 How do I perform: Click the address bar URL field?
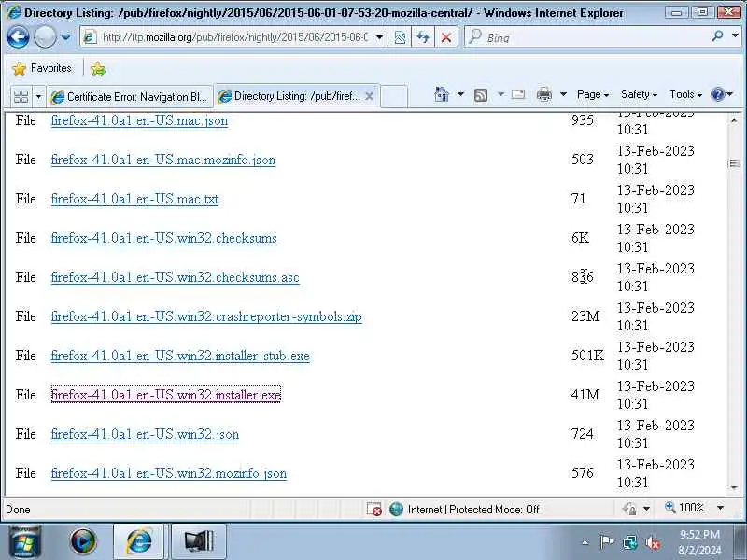[x=233, y=37]
